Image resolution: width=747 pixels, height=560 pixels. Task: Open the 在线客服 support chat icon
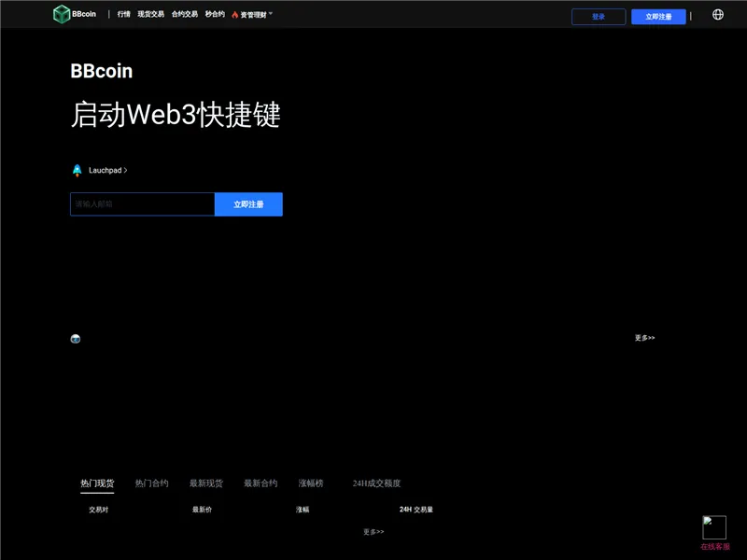click(x=714, y=527)
